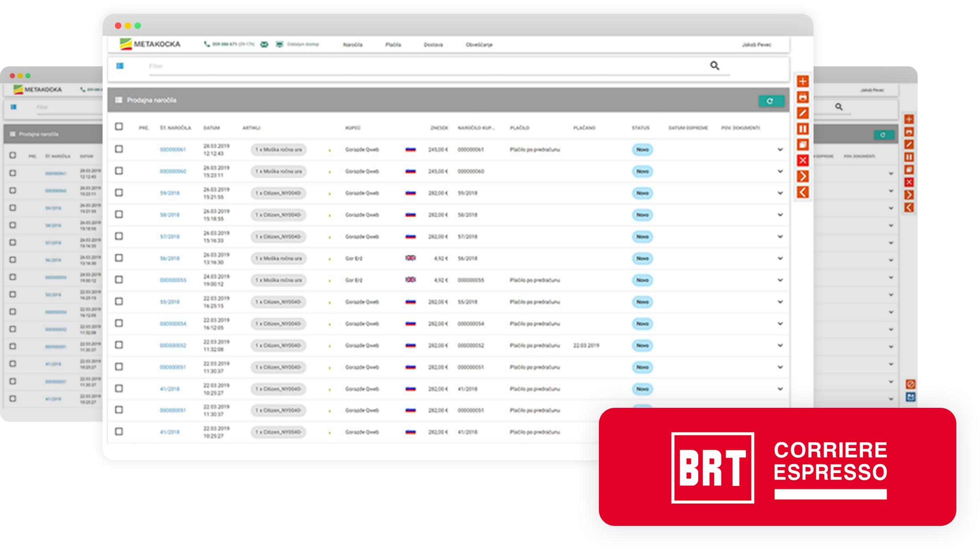Click the orange left arrow icon in front window

click(x=802, y=192)
